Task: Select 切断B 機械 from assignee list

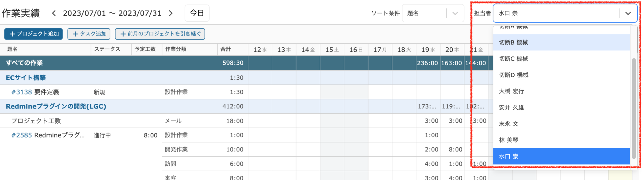Action: [x=514, y=42]
